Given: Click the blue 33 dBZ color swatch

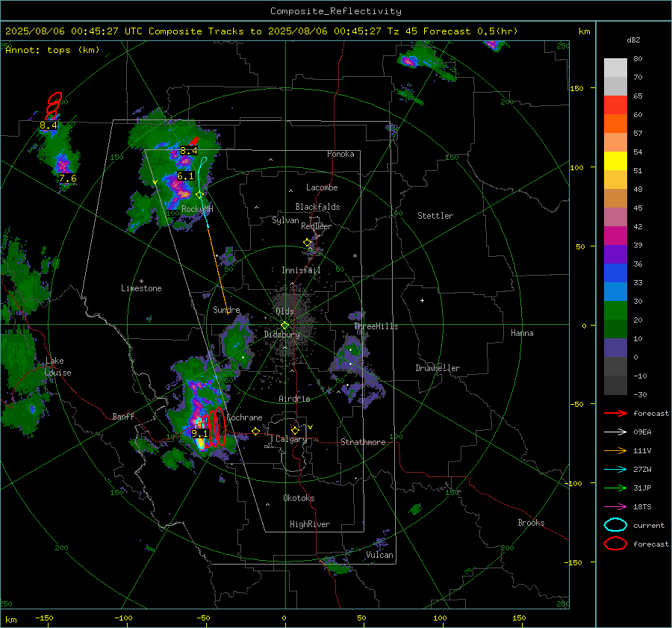Looking at the screenshot, I should click(x=615, y=273).
